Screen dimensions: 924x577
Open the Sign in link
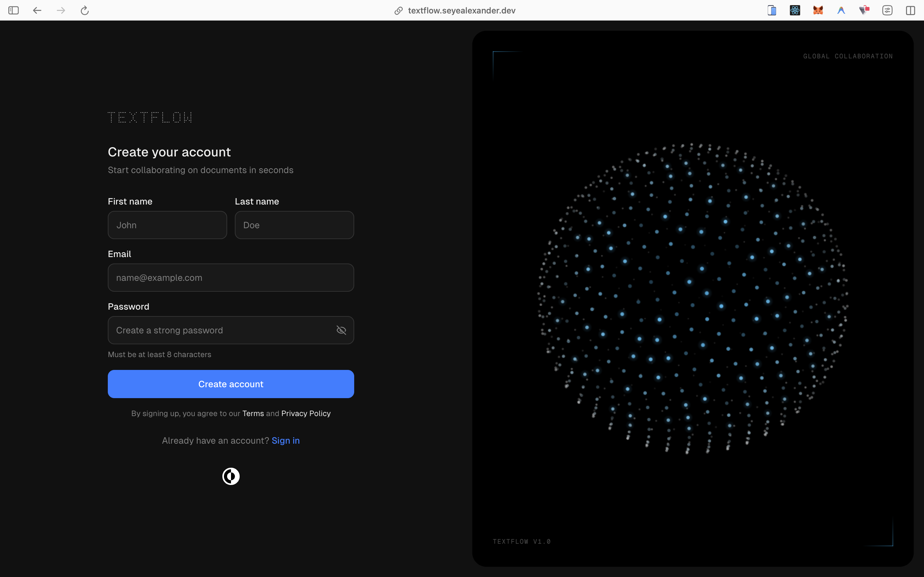285,440
